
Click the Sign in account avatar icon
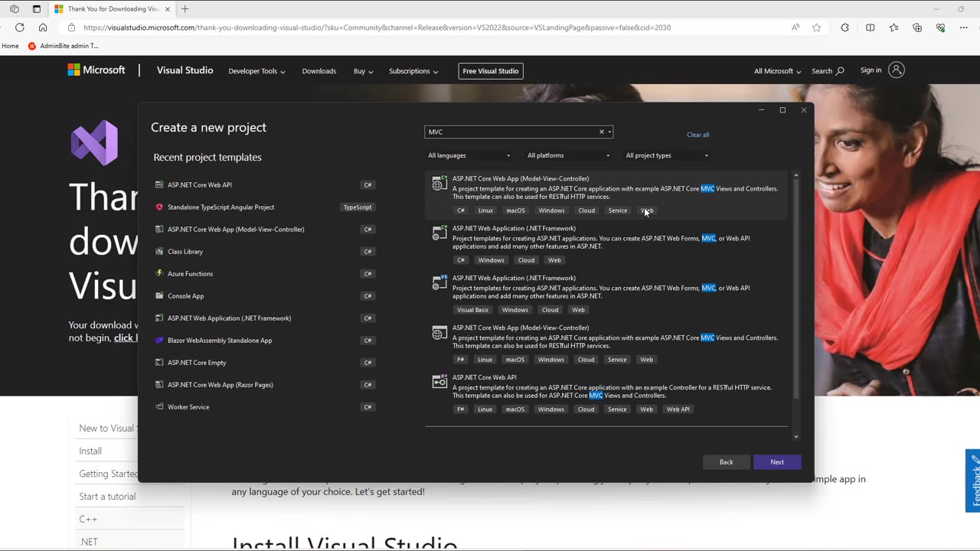tap(897, 70)
